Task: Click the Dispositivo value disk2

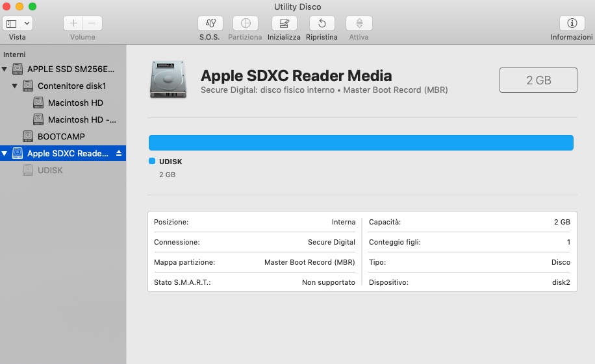Action: coord(561,282)
